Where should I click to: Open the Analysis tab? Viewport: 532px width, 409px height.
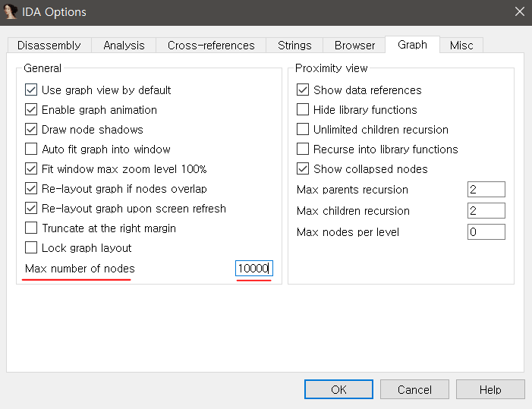tap(124, 45)
